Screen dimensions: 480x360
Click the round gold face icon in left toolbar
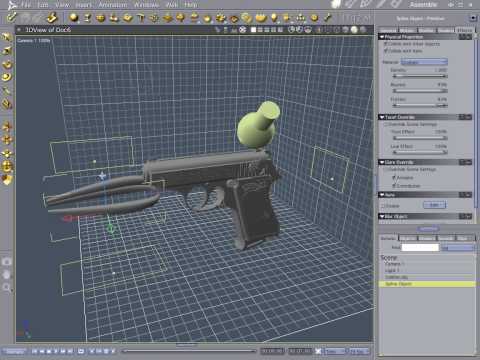pos(7,166)
